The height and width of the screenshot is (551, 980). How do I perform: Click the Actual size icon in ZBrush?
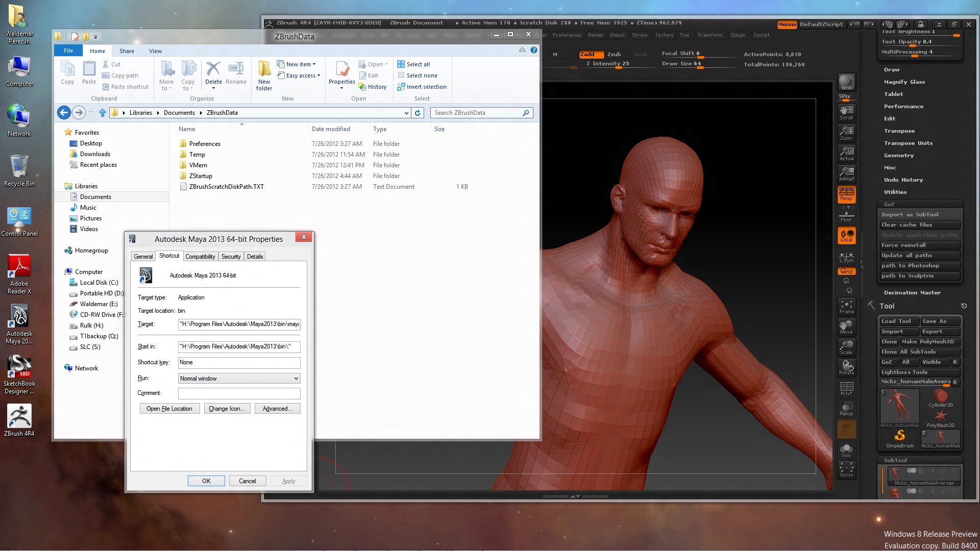(x=846, y=154)
